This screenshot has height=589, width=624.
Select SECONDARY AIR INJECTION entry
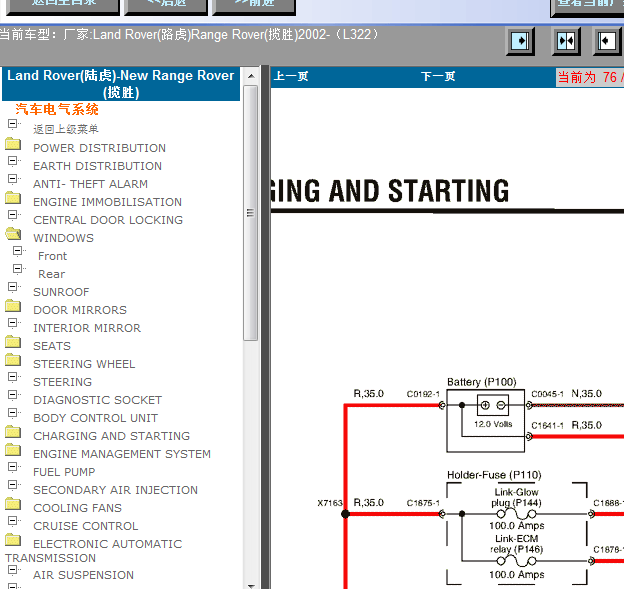[x=115, y=490]
